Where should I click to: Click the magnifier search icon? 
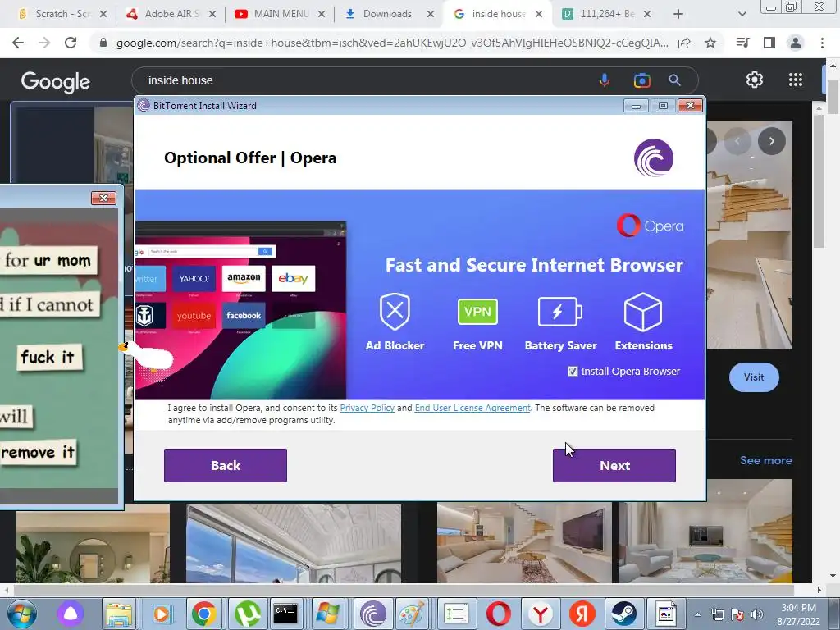(x=674, y=80)
